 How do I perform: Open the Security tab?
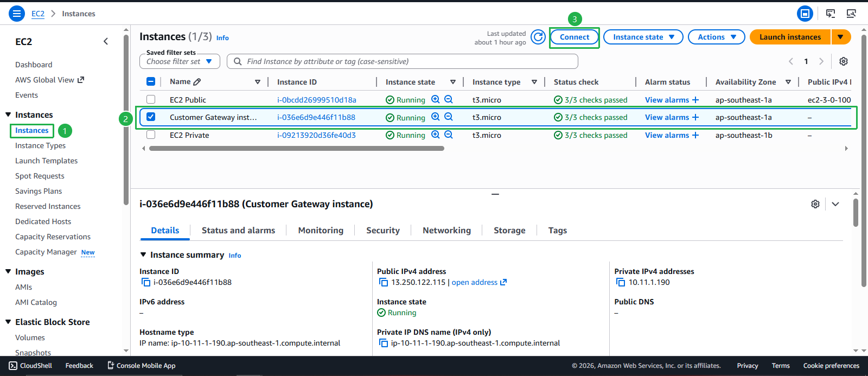pos(383,231)
